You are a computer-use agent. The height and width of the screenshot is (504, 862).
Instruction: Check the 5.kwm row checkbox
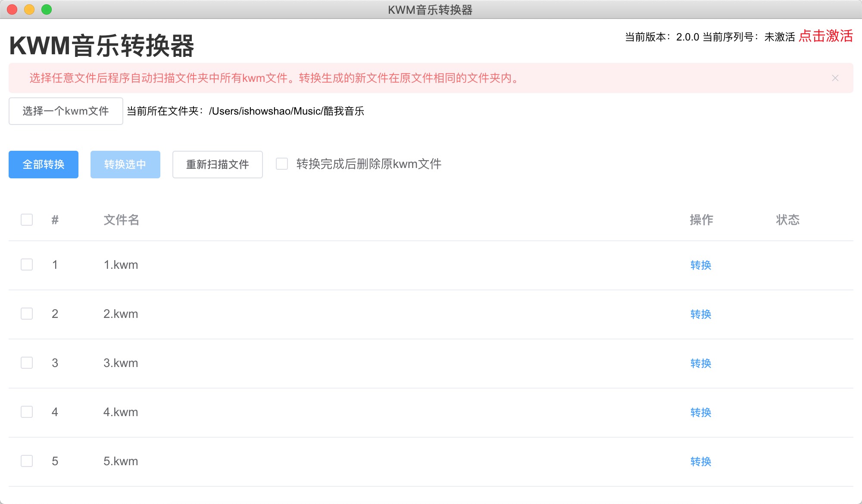click(x=27, y=461)
